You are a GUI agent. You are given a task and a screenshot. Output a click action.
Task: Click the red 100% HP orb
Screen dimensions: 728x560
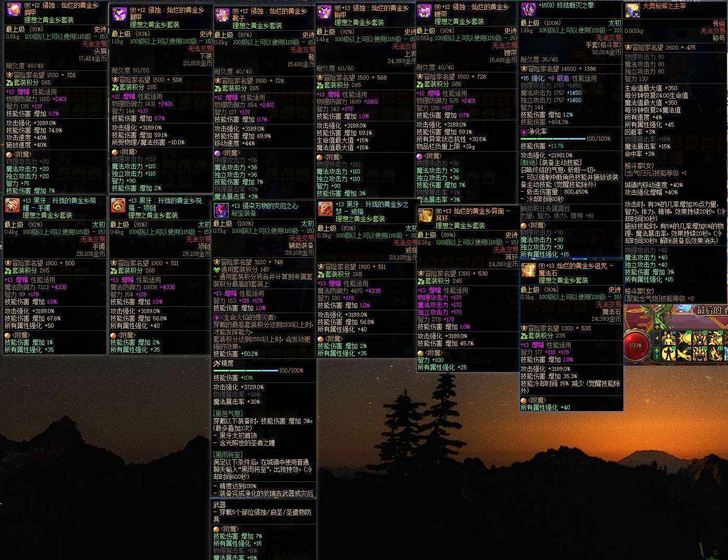(636, 345)
